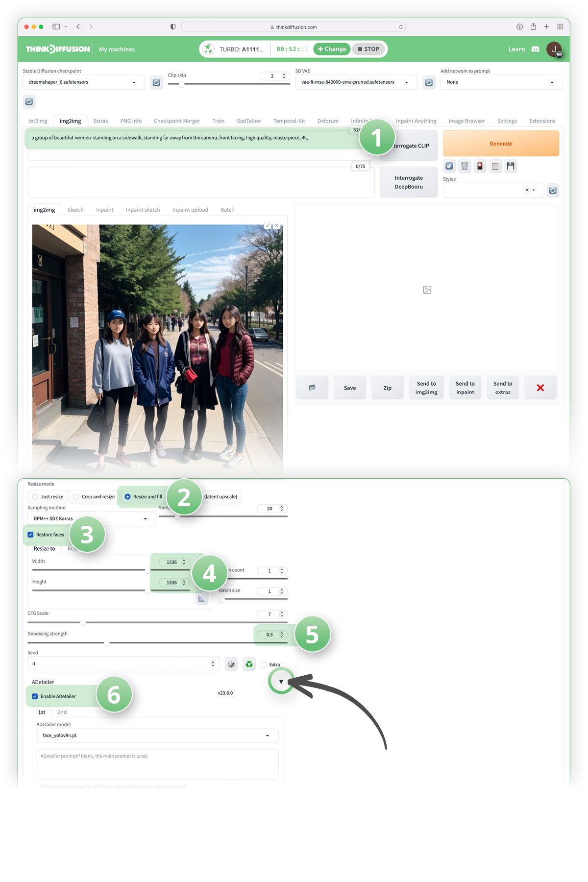Select the Just resize radio option
Screen dimensions: 588x882
tap(48, 496)
